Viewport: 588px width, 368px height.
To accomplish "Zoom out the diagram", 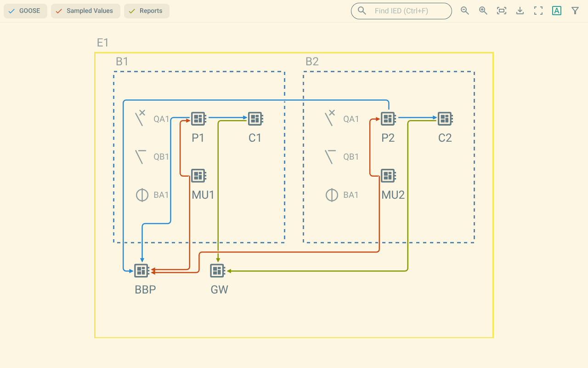I will (465, 11).
